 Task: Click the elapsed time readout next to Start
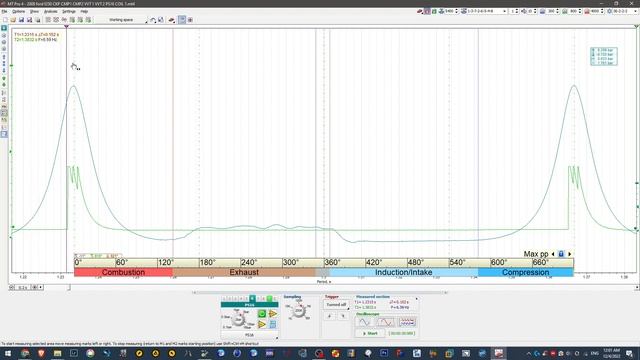click(x=402, y=333)
